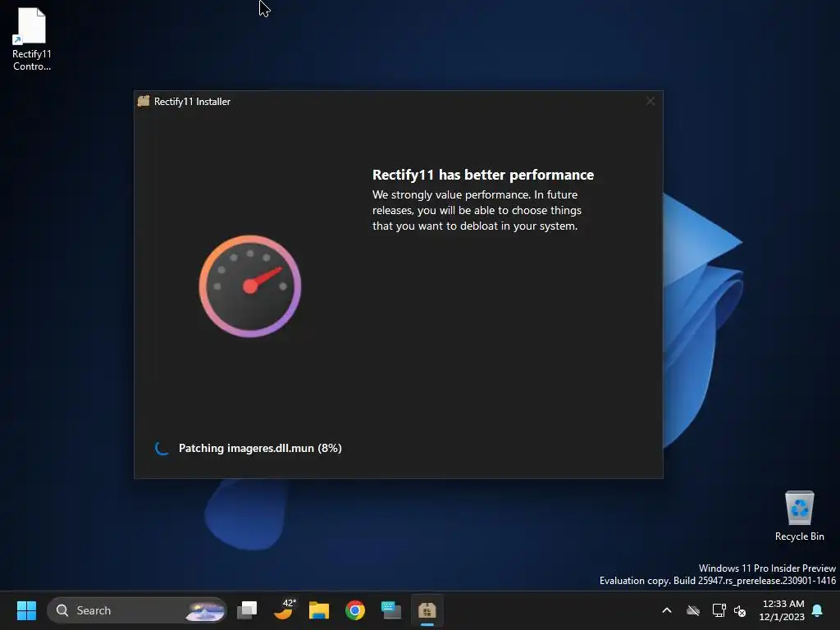The image size is (840, 630).
Task: Click the 'Rectify11 has better performance' heading
Action: tap(482, 176)
